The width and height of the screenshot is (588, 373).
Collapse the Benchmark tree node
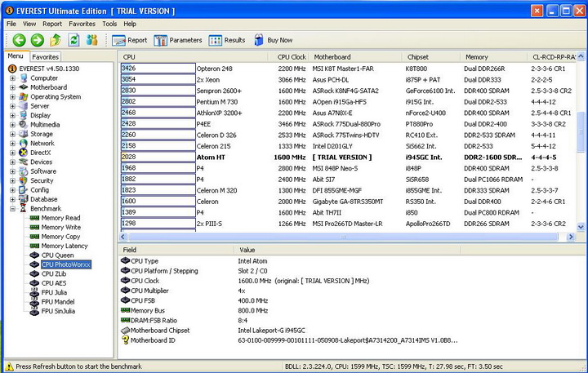[x=12, y=208]
